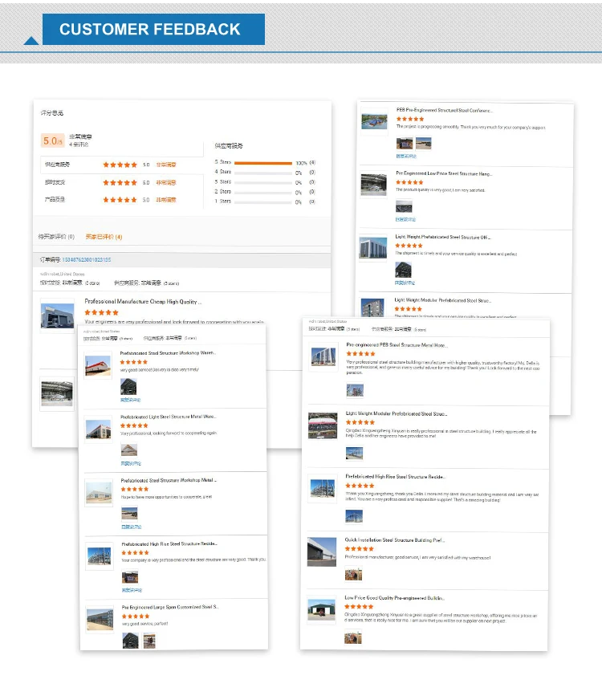602x700 pixels.
Task: Open product image for Low Price Good Quality review
Action: (x=321, y=609)
